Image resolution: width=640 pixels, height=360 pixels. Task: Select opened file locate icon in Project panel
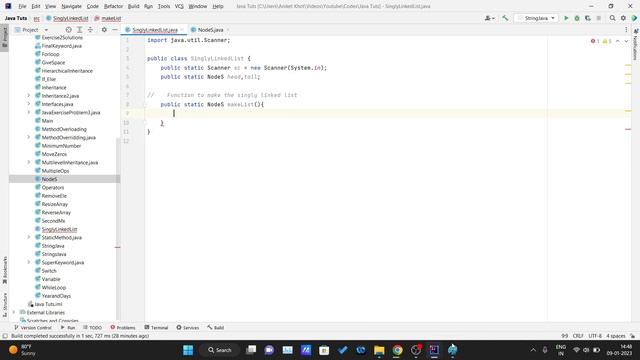(69, 30)
